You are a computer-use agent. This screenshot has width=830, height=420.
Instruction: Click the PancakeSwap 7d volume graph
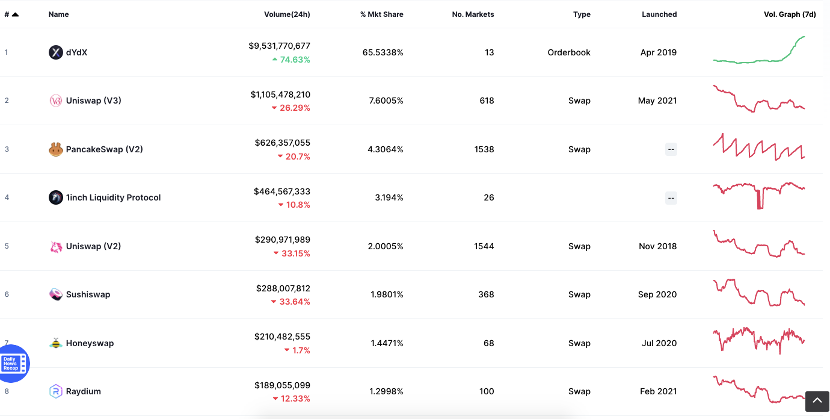click(759, 147)
